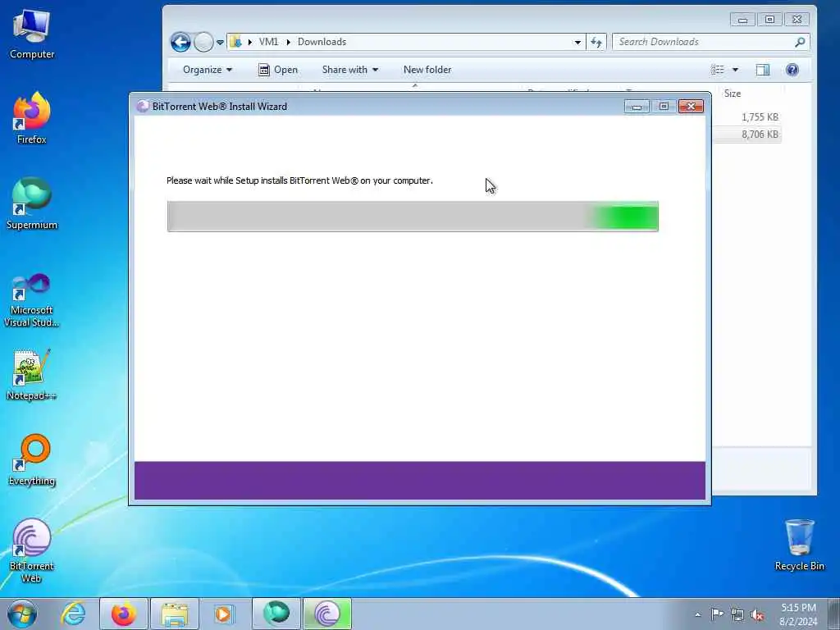Open the network tray icon
Viewport: 840px width, 630px height.
coord(737,614)
